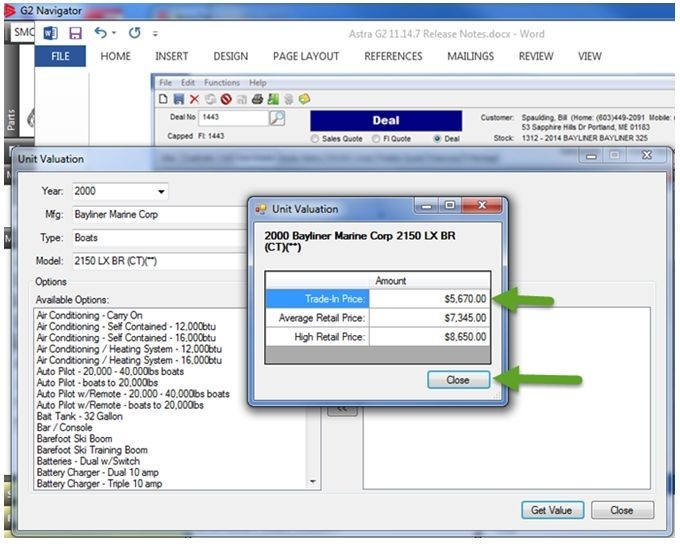Viewport: 680px width, 544px height.
Task: Click the Deal No input field
Action: tap(233, 118)
